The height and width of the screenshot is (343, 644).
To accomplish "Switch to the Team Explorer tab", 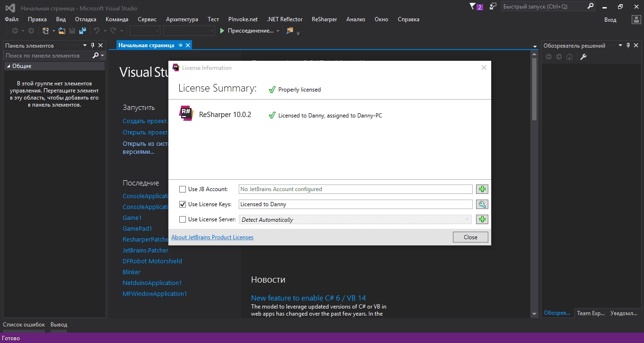I will (x=591, y=313).
